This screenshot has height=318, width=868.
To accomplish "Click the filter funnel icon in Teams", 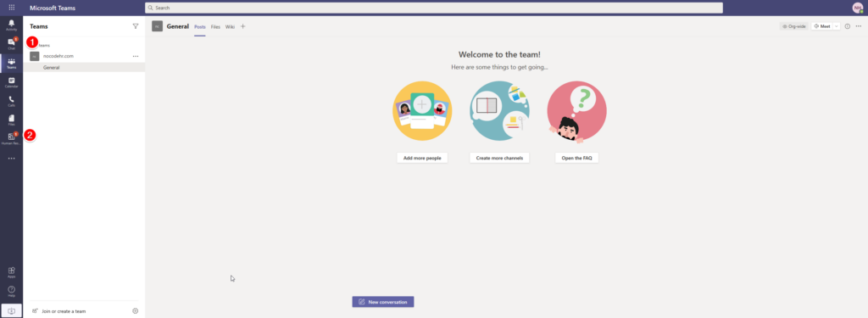I will [136, 26].
